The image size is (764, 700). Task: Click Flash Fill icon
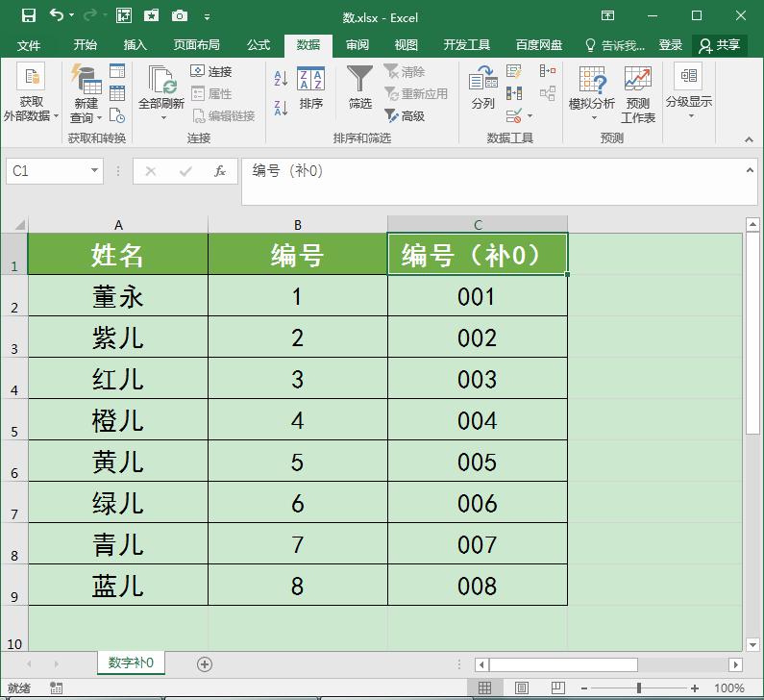pos(513,71)
